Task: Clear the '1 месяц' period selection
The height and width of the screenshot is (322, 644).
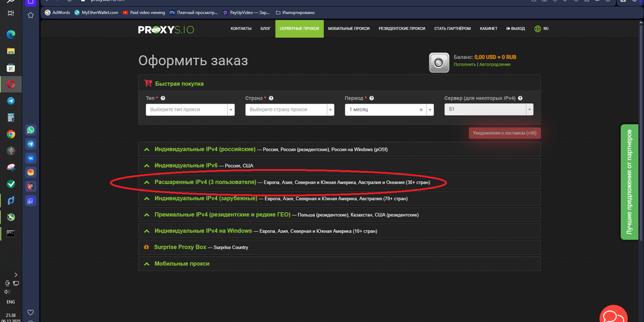Action: click(x=421, y=110)
